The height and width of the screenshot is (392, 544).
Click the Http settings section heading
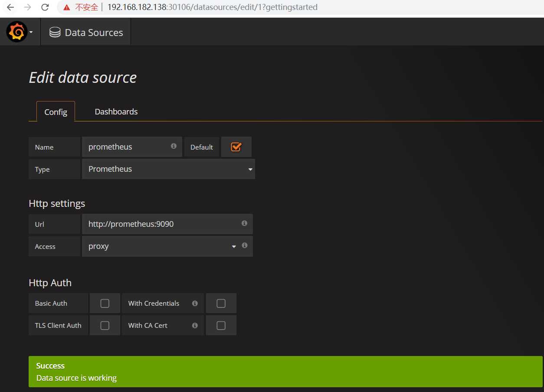pos(57,203)
